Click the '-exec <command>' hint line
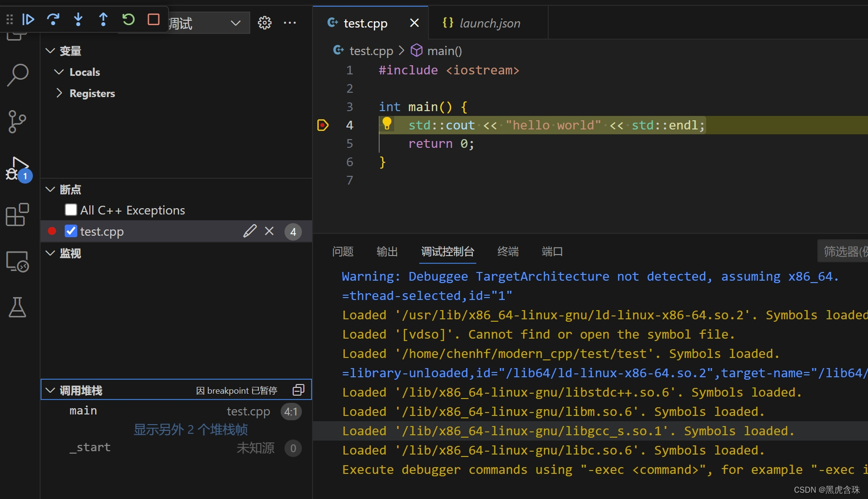This screenshot has width=868, height=499. point(605,470)
